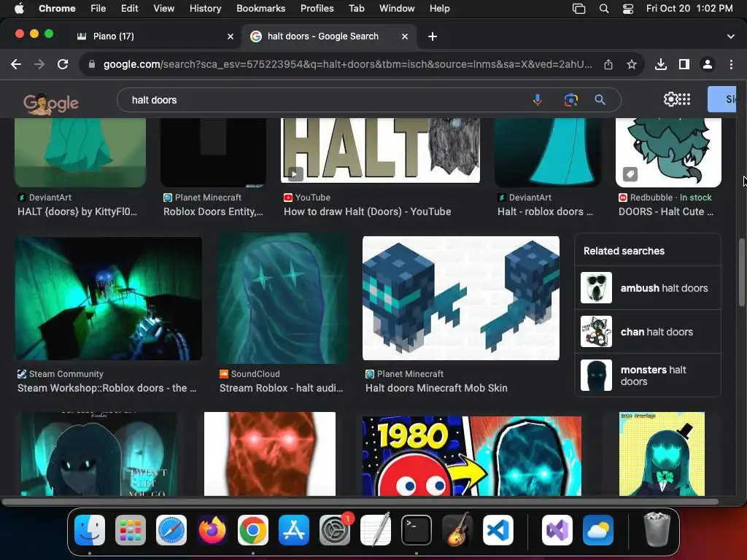Open App Store from the dock

point(294,530)
